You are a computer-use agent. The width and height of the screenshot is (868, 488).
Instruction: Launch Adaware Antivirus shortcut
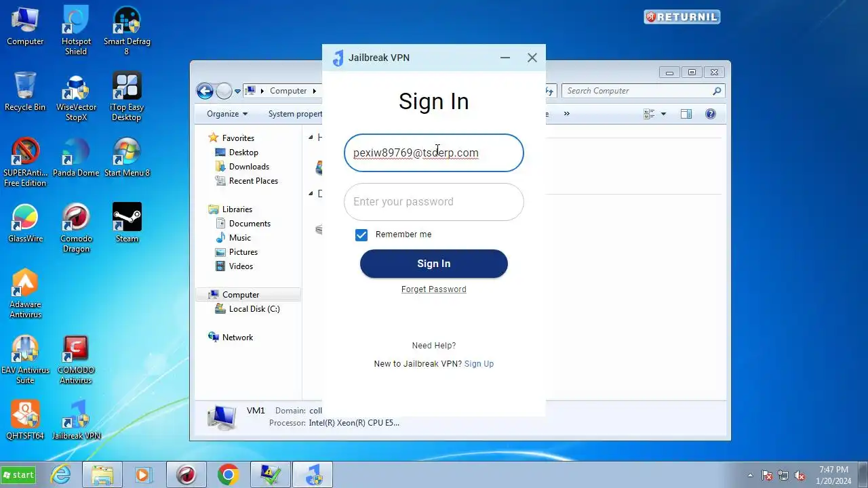[25, 294]
